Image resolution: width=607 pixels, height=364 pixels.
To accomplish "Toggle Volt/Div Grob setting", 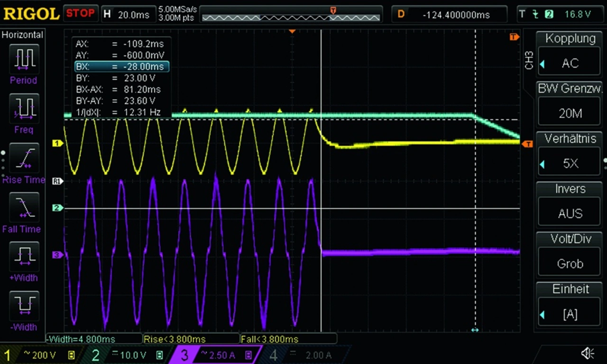I will coord(570,257).
